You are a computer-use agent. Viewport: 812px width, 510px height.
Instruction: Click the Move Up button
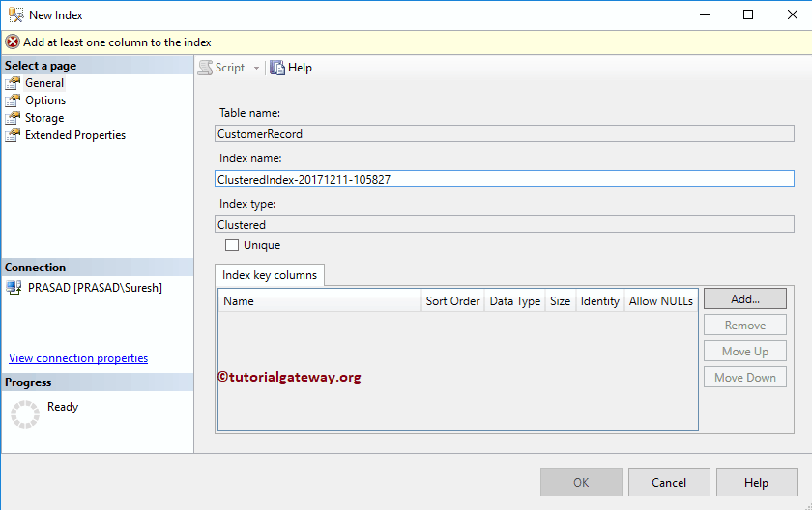point(744,352)
